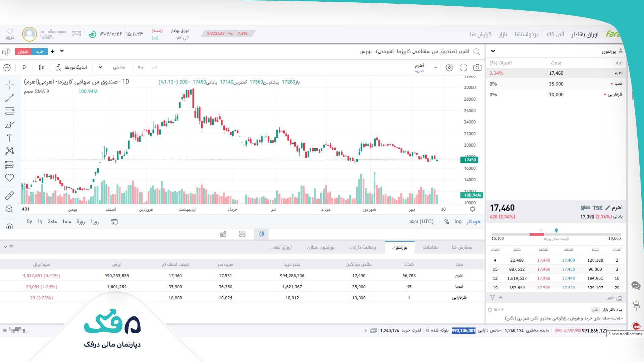Open the candlestick chart style selector
Screen dimensions: 644x362
coord(41,67)
